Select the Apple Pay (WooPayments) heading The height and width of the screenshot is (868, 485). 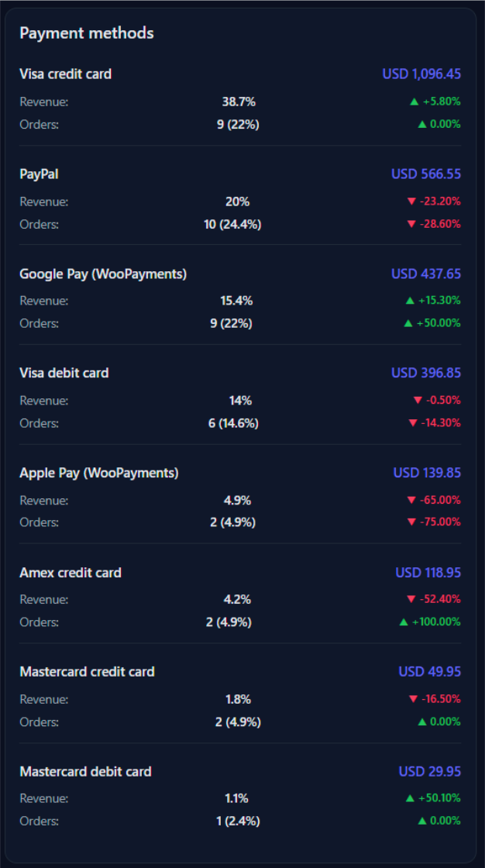click(x=99, y=473)
